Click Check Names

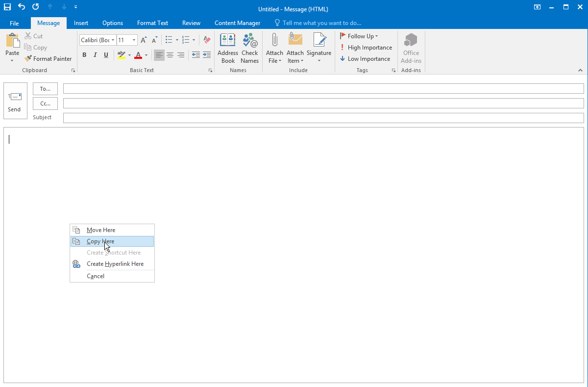249,48
